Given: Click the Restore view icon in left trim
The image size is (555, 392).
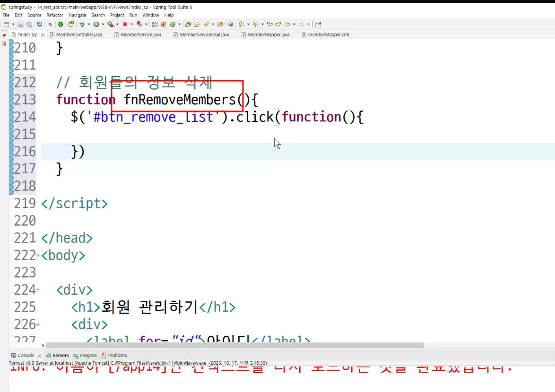Looking at the screenshot, I should 4,35.
